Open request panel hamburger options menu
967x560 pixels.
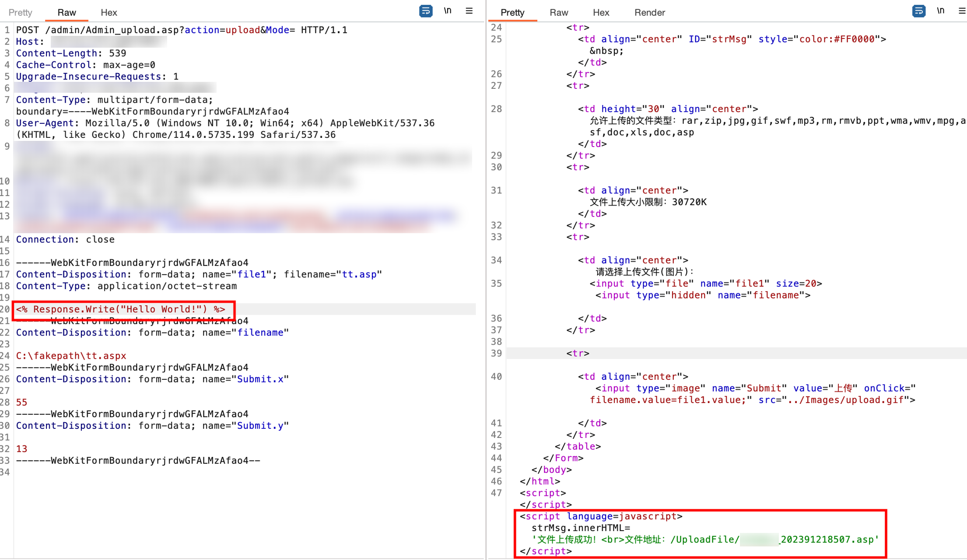tap(469, 11)
